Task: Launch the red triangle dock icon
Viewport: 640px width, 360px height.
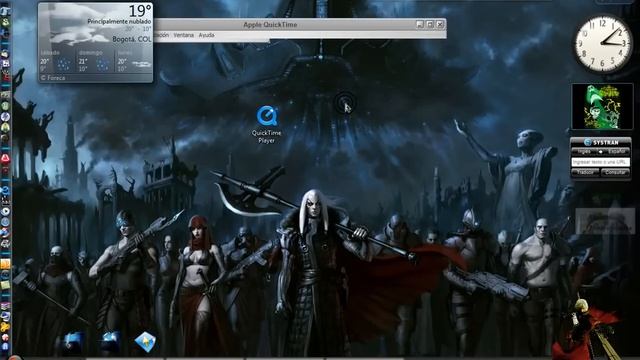Action: tap(5, 159)
